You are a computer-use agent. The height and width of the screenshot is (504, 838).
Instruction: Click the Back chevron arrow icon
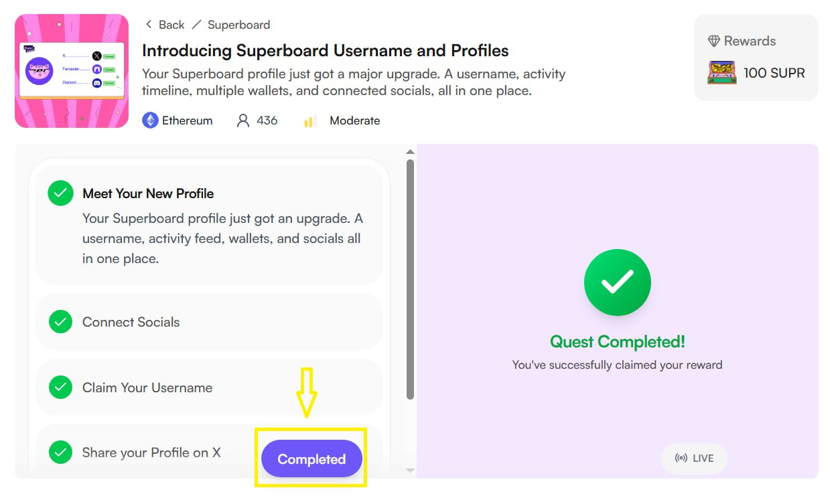click(148, 25)
